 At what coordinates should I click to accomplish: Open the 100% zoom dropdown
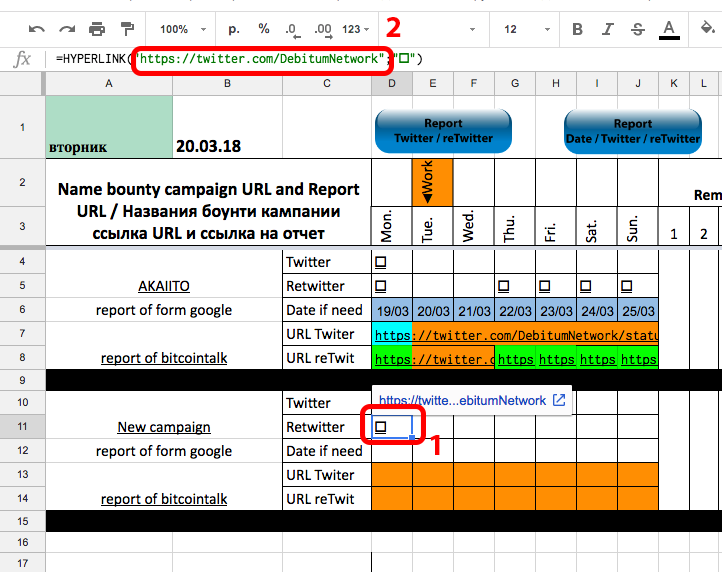click(182, 29)
